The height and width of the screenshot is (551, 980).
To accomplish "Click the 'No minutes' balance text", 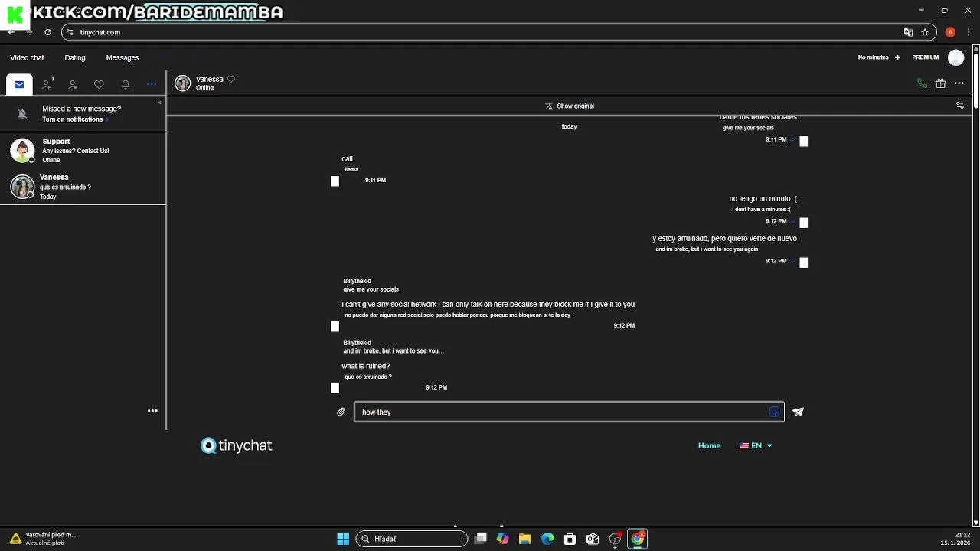I will click(873, 57).
